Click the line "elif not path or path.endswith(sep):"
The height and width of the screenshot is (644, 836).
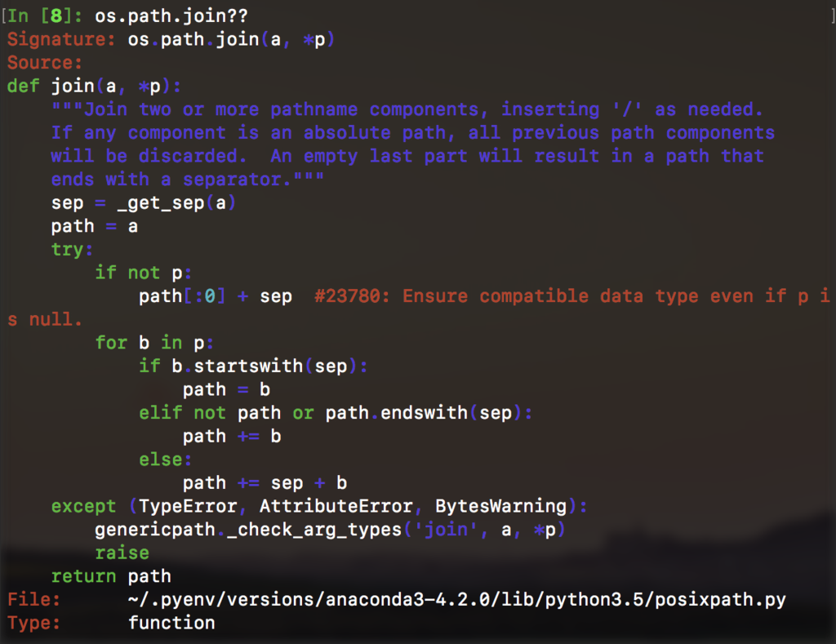336,413
